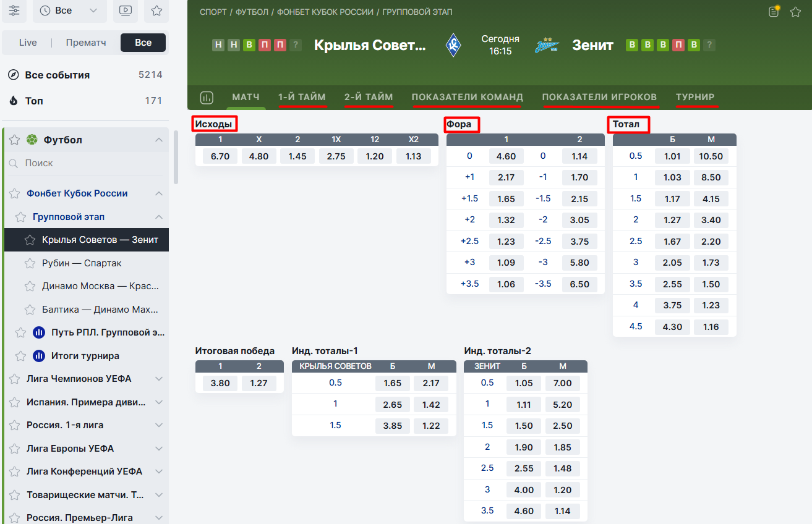Open the Все time period dropdown
812x524 pixels.
(69, 11)
